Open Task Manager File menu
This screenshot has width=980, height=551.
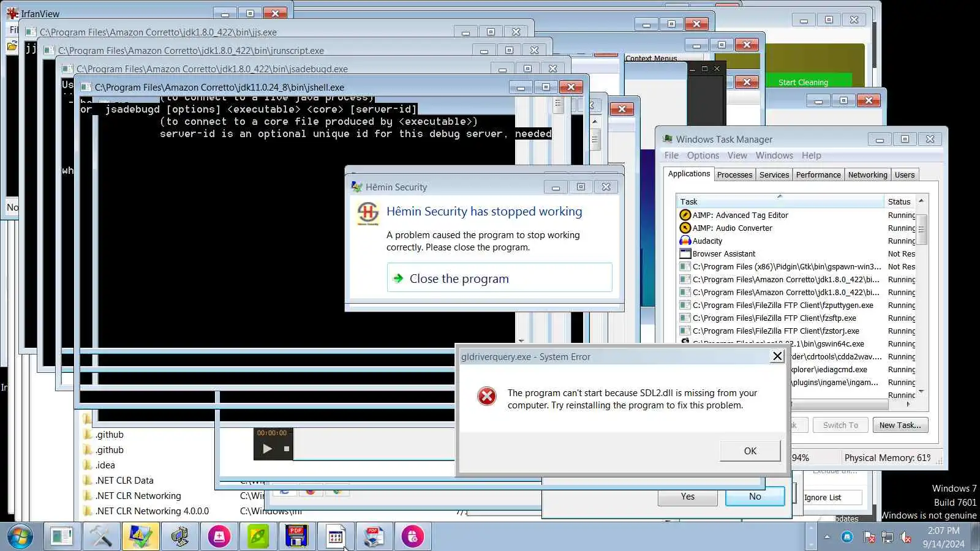671,156
